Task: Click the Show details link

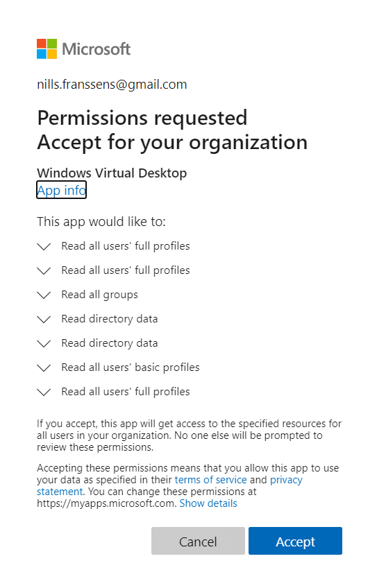Action: tap(208, 503)
